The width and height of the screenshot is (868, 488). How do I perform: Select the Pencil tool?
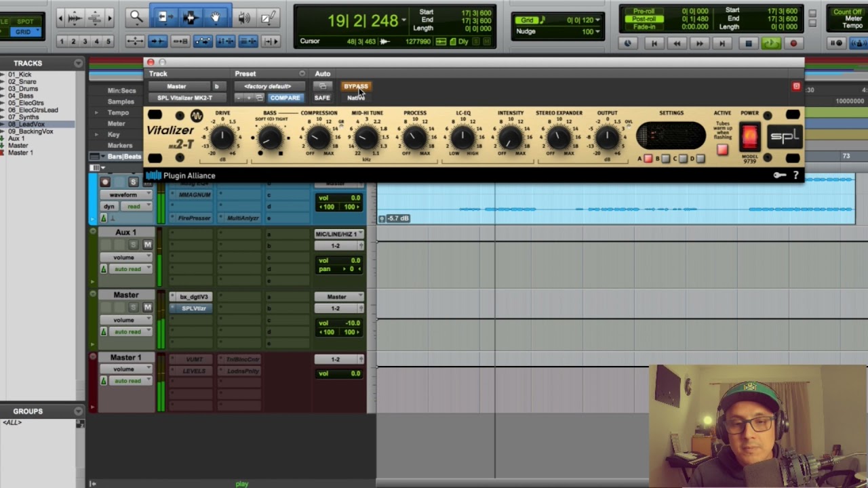click(x=269, y=18)
